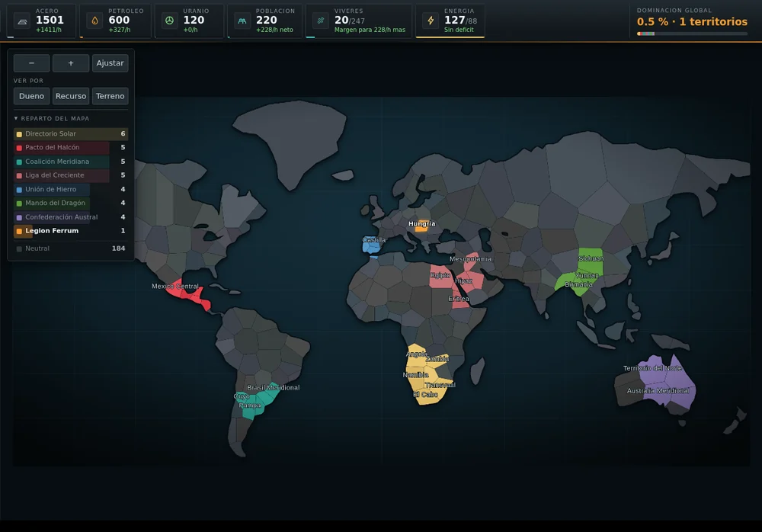Viewport: 762px width, 532px height.
Task: Zoom in with the plus button
Action: pos(71,63)
